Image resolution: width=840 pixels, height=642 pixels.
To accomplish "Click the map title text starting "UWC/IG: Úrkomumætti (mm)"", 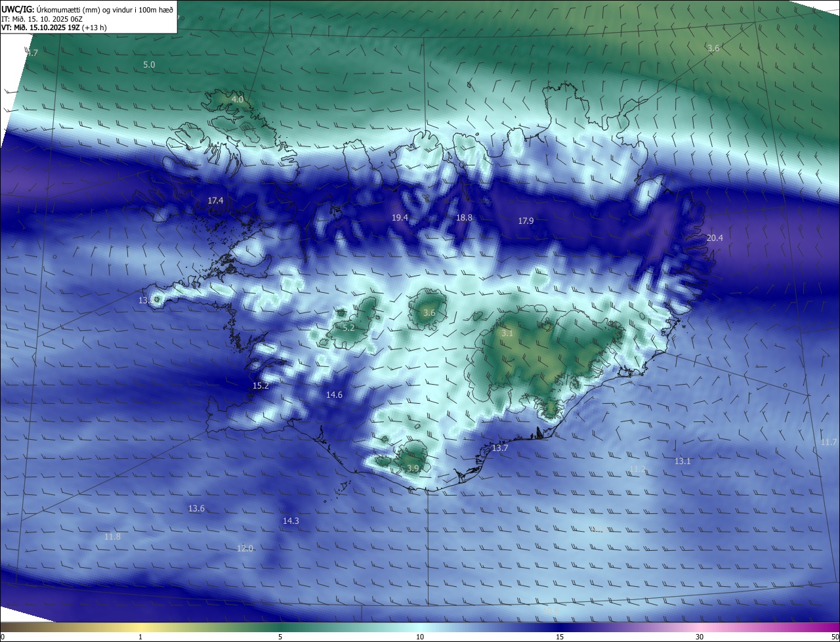I will (88, 9).
